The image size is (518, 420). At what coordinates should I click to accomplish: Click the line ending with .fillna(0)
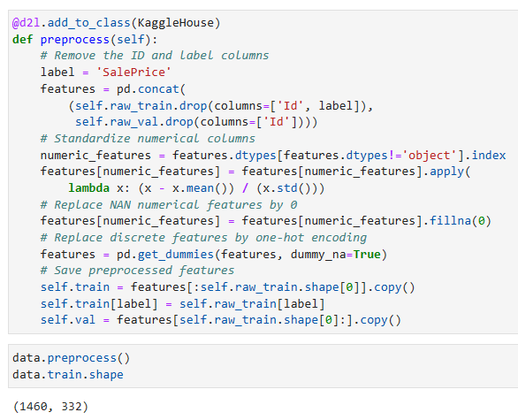point(266,221)
